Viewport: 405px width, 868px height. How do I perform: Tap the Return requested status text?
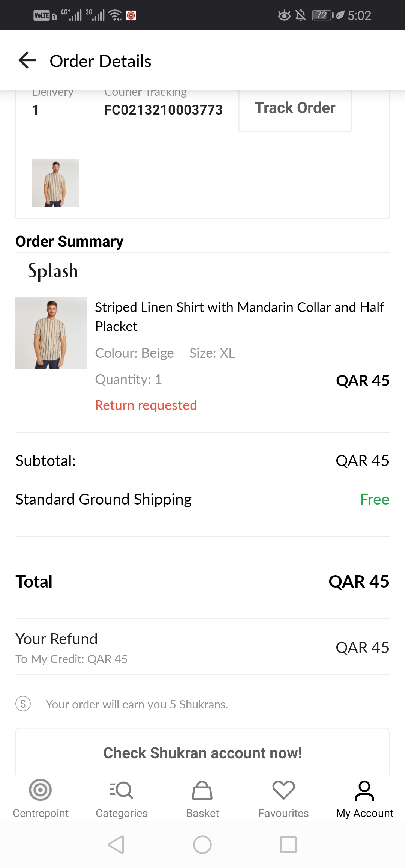tap(146, 405)
